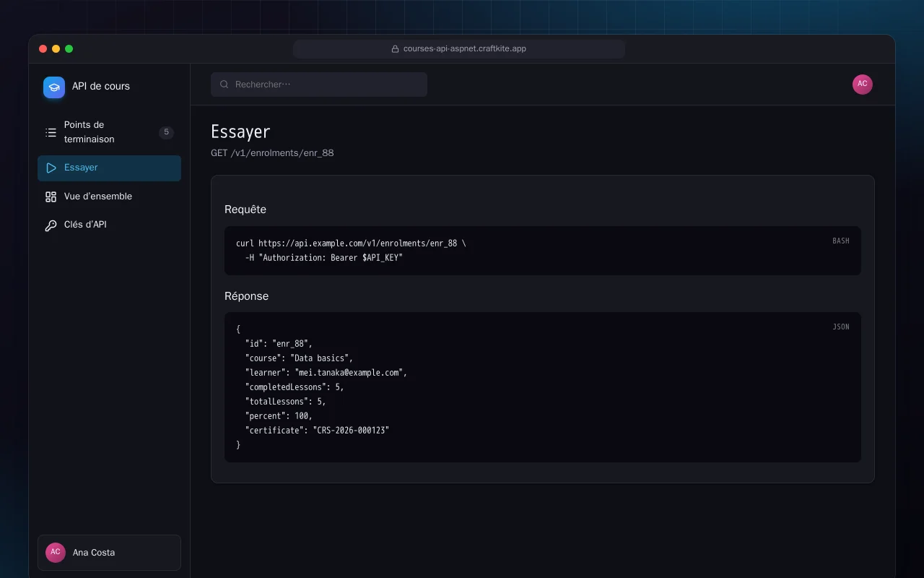Click Ana Costa's avatar in the sidebar footer

(56, 553)
